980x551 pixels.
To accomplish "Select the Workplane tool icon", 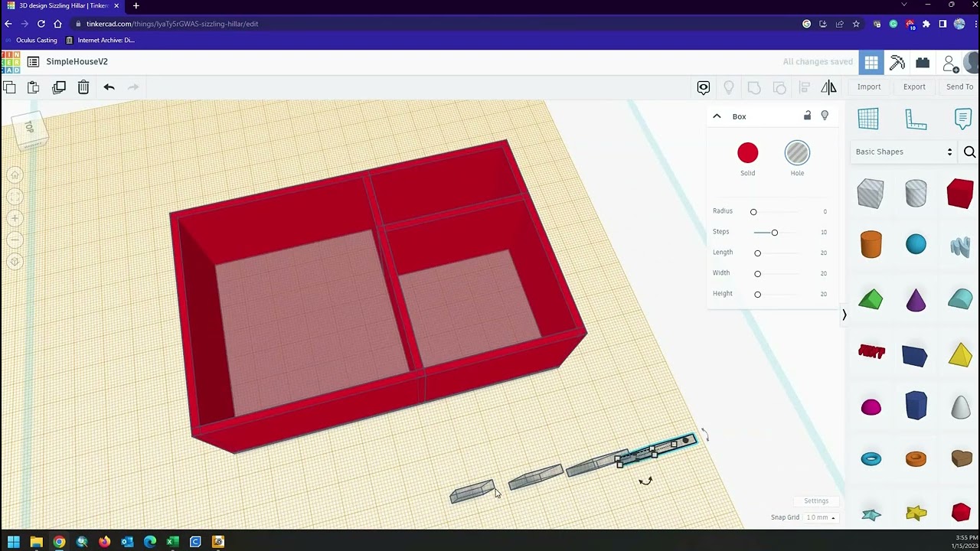I will (x=868, y=119).
